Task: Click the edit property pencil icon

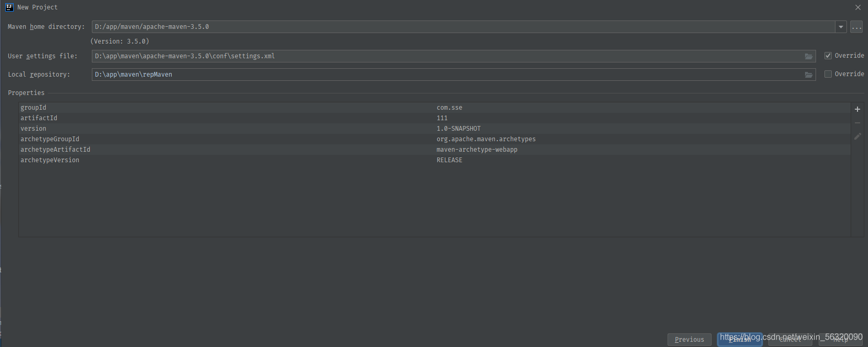Action: pos(858,136)
